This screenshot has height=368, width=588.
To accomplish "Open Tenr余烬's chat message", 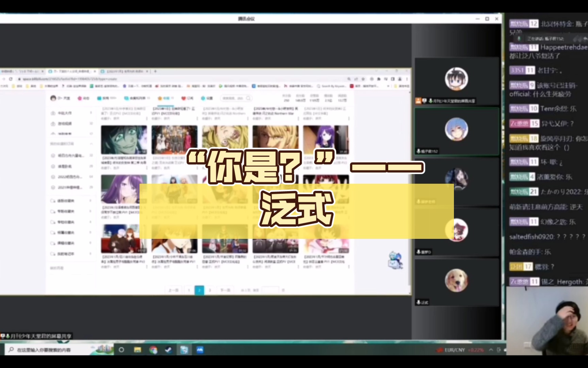I will (543, 109).
